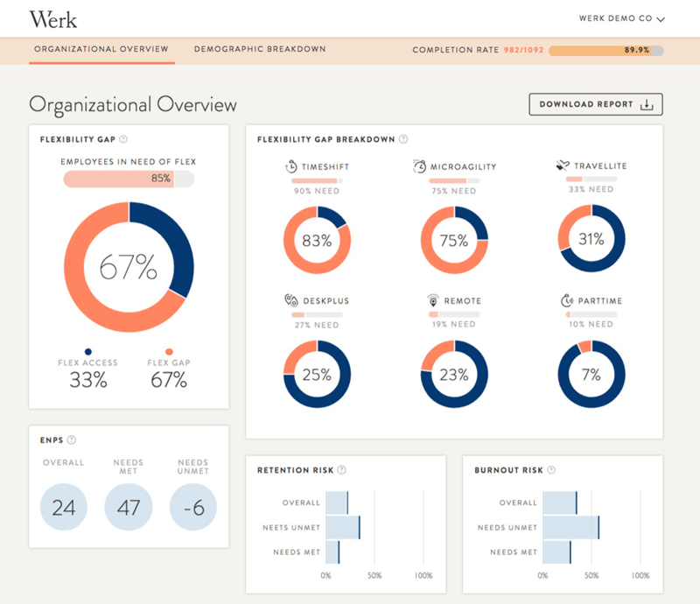Click the PartTime clock icon
The image size is (700, 604).
coord(566,300)
